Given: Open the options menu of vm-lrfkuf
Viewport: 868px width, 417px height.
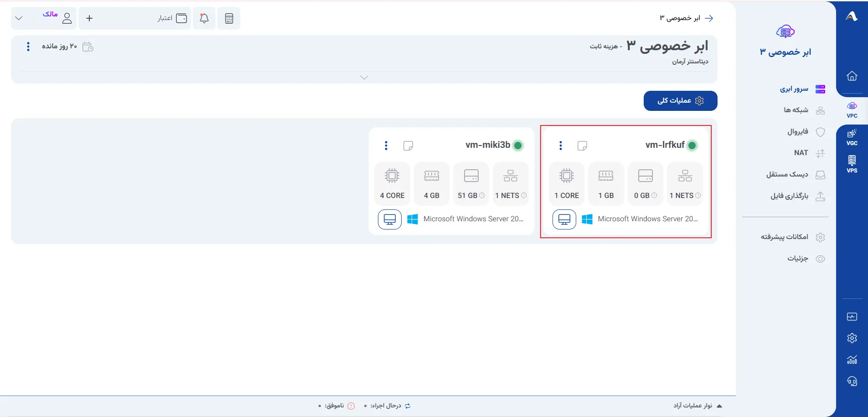Looking at the screenshot, I should tap(561, 146).
